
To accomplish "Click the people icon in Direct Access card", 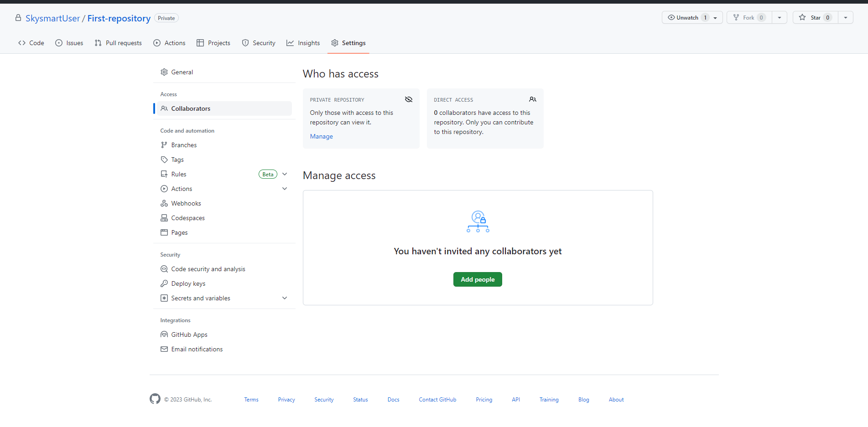I will 533,99.
